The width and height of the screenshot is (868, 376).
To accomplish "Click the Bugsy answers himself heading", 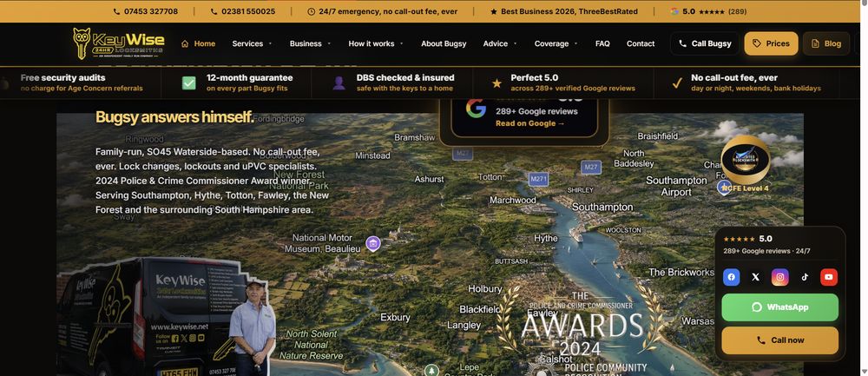I will point(174,117).
